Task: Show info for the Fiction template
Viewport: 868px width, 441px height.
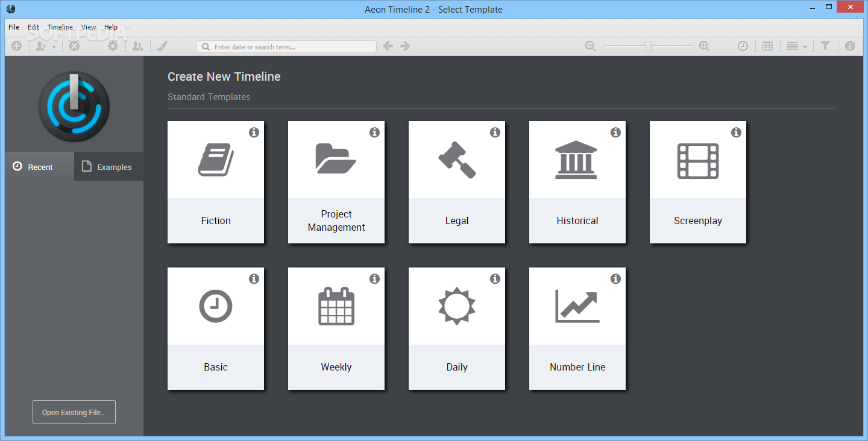Action: (x=254, y=132)
